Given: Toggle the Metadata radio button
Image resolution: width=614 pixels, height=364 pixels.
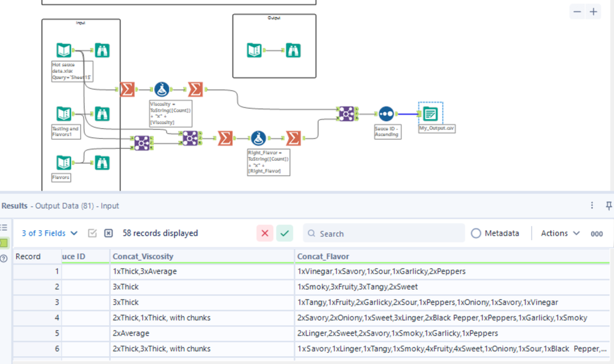Looking at the screenshot, I should tap(476, 233).
